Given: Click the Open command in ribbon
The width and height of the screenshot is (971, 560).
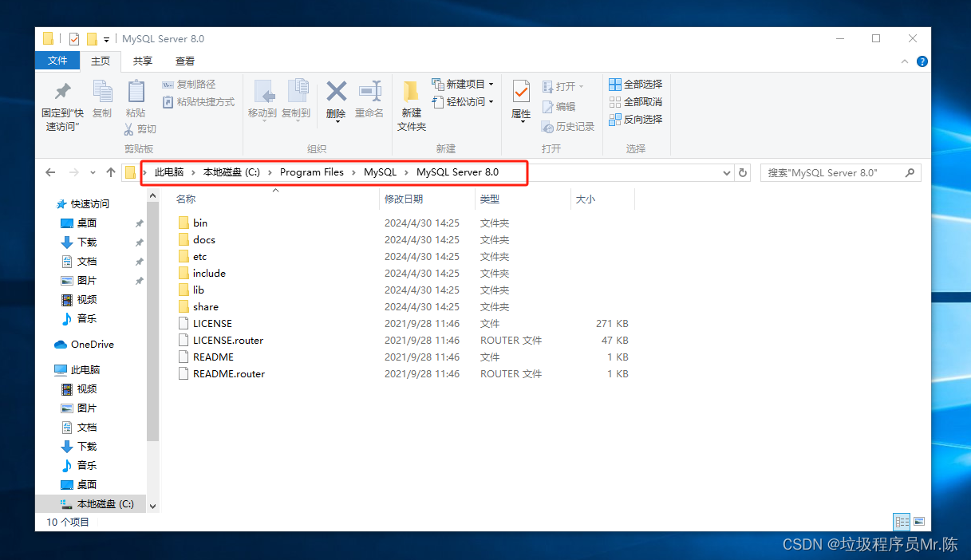Looking at the screenshot, I should click(x=562, y=86).
